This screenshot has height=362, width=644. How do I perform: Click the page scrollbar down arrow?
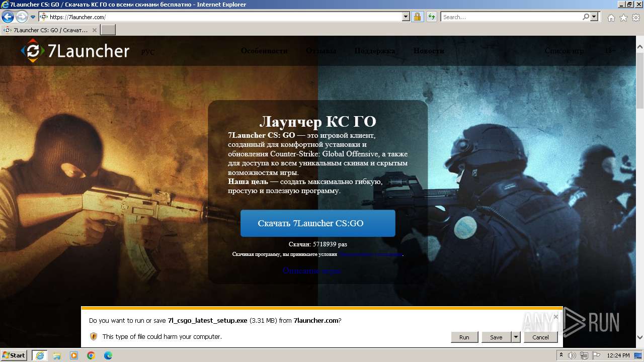[639, 337]
